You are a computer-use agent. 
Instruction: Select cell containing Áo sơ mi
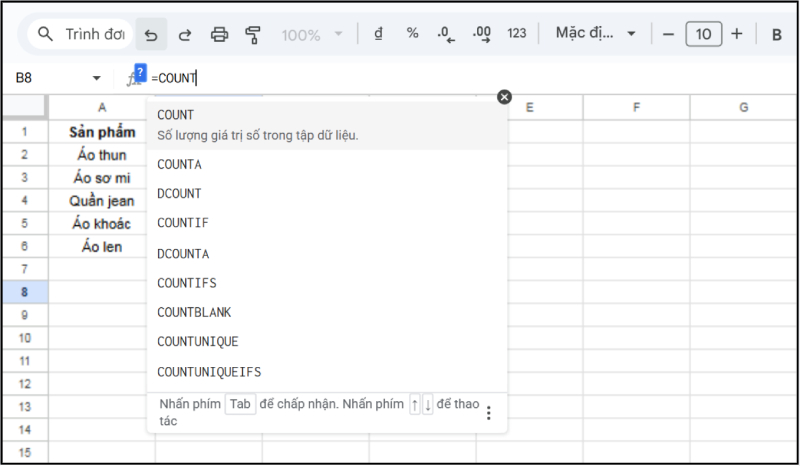[102, 178]
